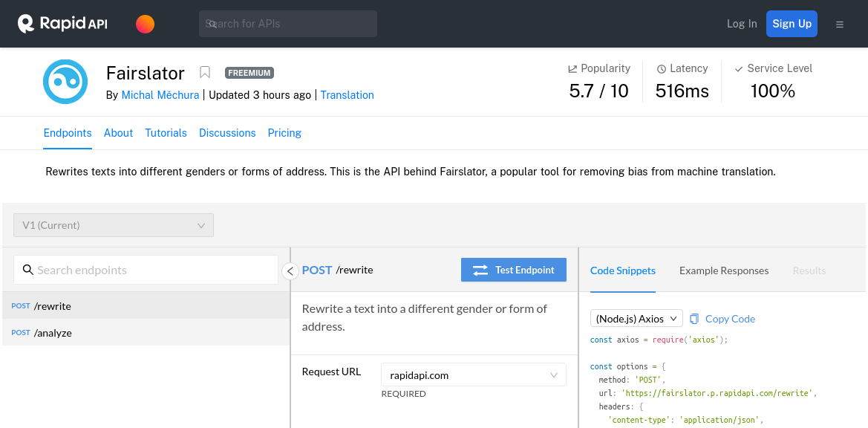Click the Fairslator yin-yang logo

coord(65,82)
